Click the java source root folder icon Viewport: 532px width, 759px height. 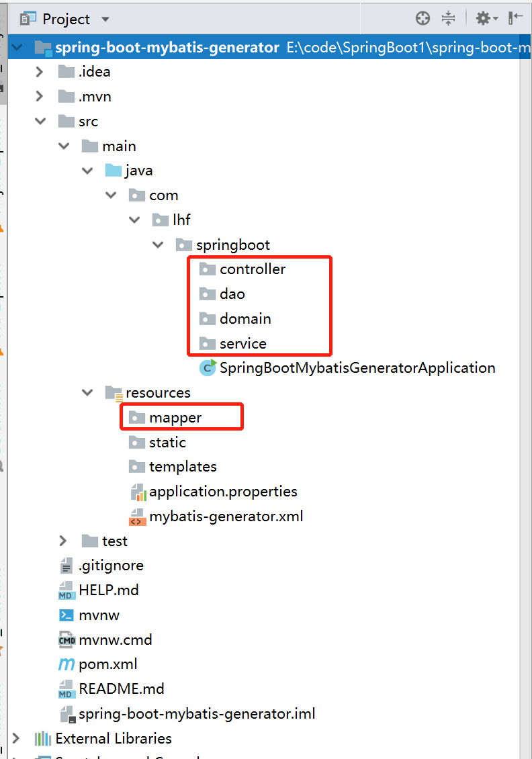point(114,171)
